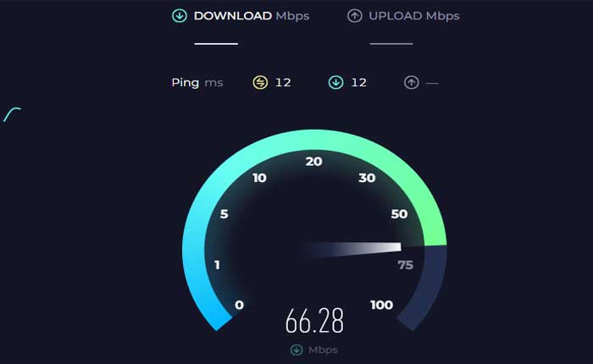593x364 pixels.
Task: Click the 100 mark on the gauge
Action: pos(381,305)
